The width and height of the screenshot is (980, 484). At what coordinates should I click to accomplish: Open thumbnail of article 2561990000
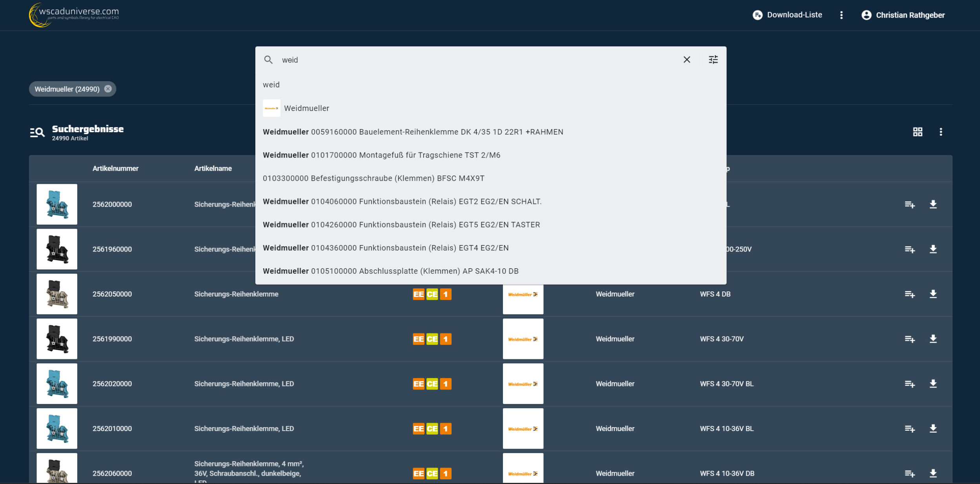[x=57, y=339]
